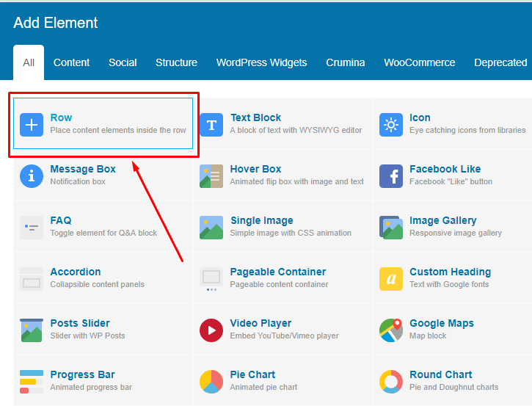Click the Message Box info icon
Viewport: 532px width, 406px height.
pyautogui.click(x=32, y=176)
